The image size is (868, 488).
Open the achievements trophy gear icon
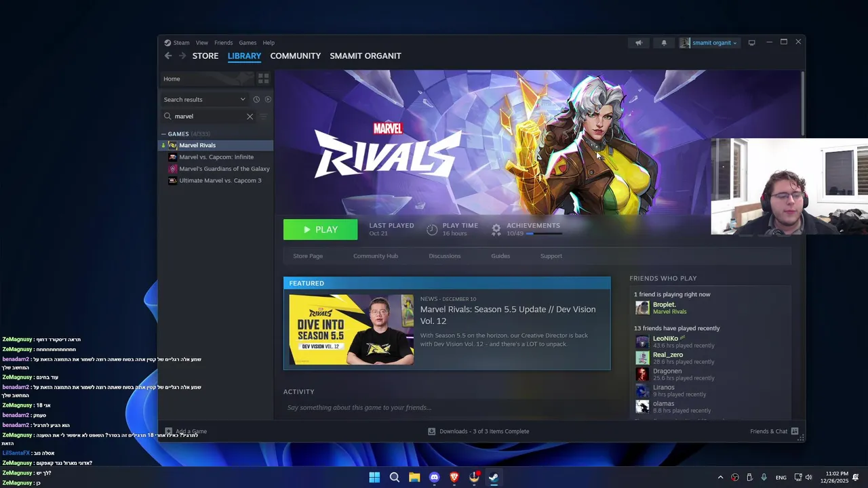click(x=496, y=230)
